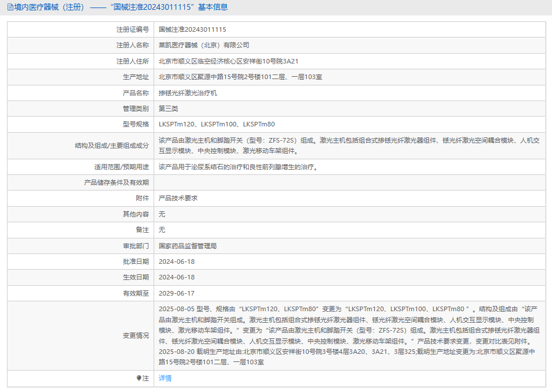
Task: Click the production address value in 生产地址 row
Action: pyautogui.click(x=240, y=77)
